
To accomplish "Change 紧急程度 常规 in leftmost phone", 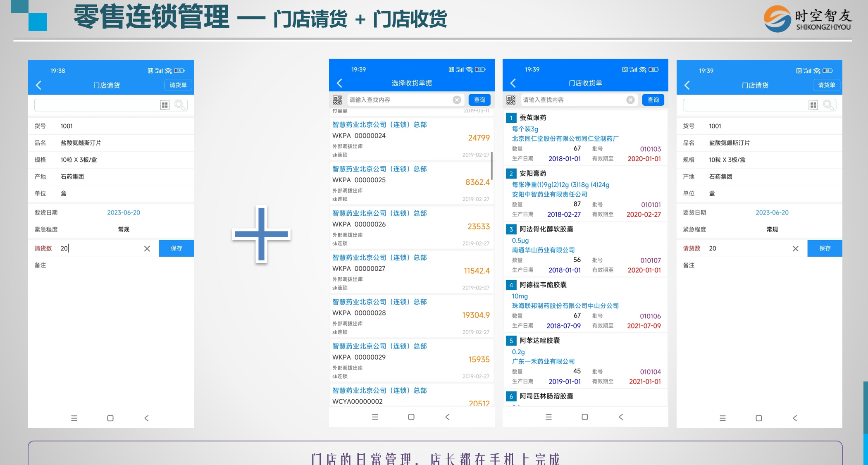I will 124,229.
